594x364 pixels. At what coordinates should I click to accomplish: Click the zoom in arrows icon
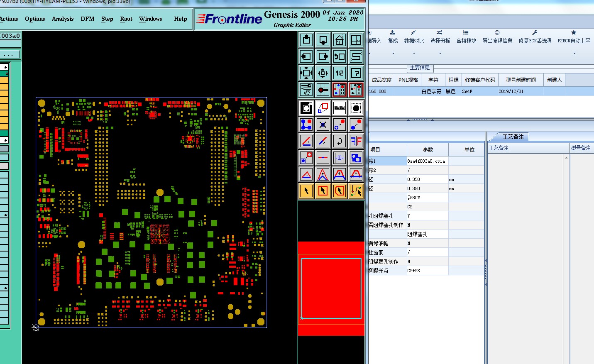(306, 73)
